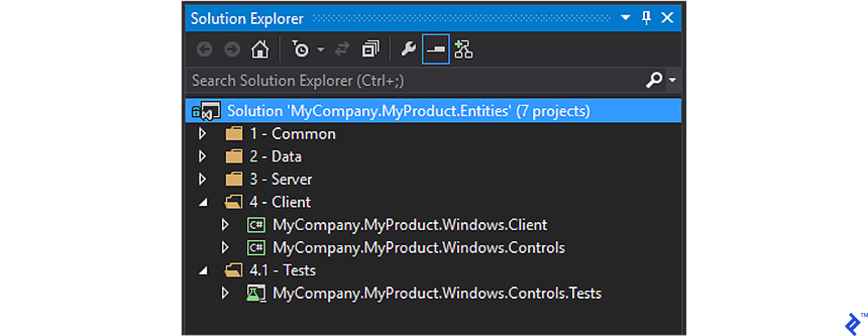Viewport: 868px width, 336px height.
Task: Click the solution icon with lock
Action: 206,111
